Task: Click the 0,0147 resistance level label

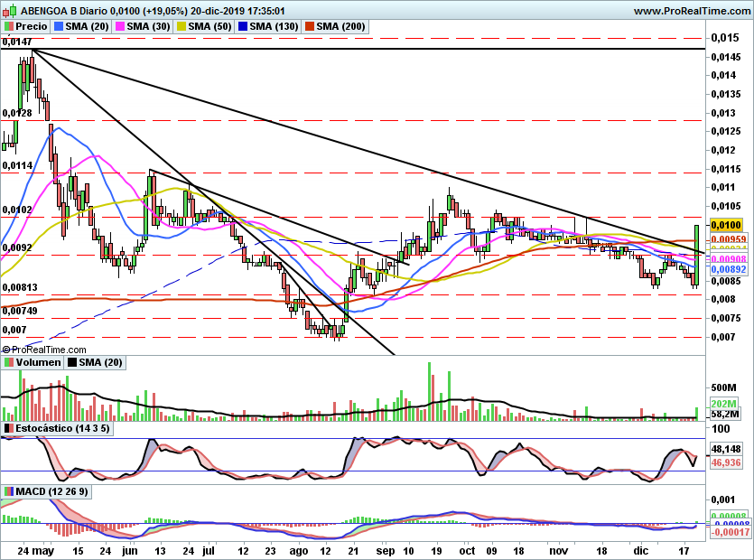Action: tap(16, 56)
